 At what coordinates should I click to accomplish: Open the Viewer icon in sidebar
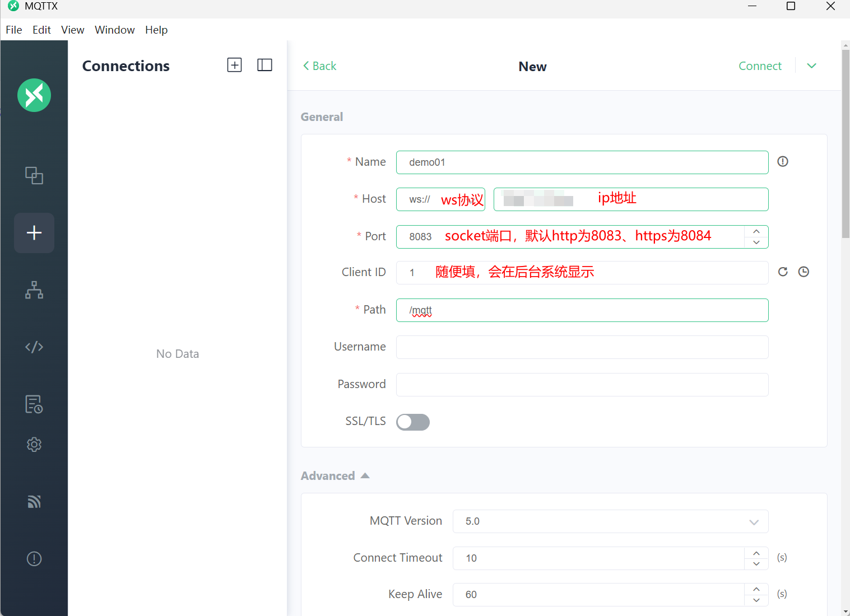pos(34,290)
